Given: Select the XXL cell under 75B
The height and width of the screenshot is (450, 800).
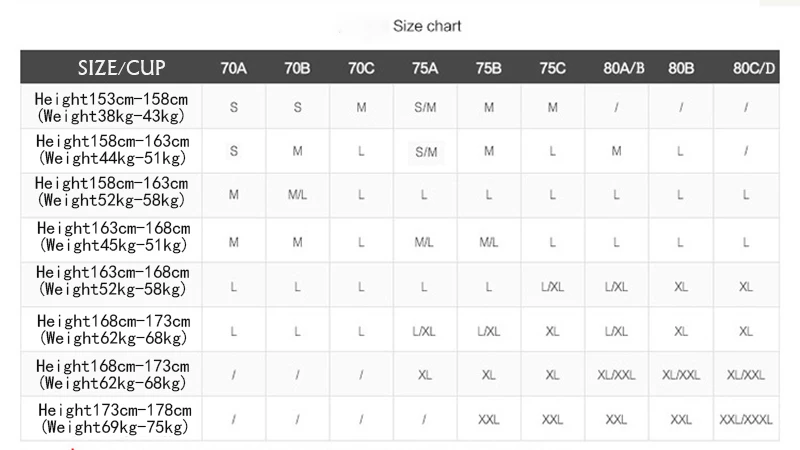Looking at the screenshot, I should (x=489, y=420).
